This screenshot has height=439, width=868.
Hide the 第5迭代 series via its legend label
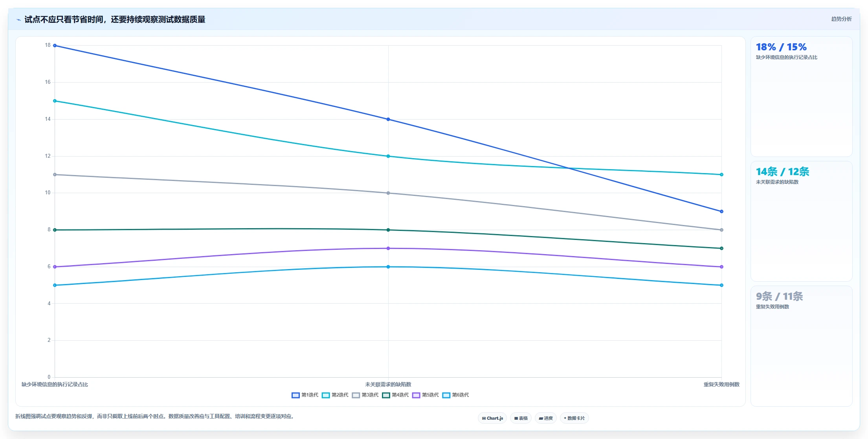(430, 395)
